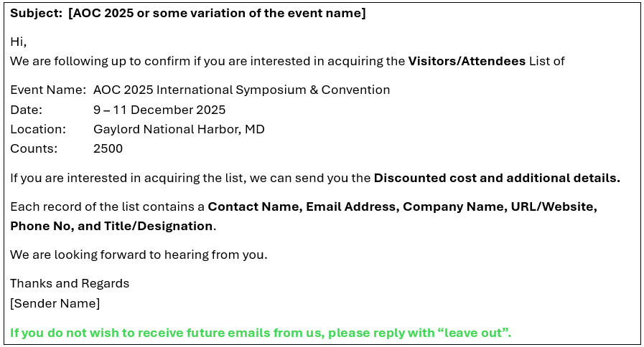Image resolution: width=644 pixels, height=347 pixels.
Task: Click the greeting 'Hi,'
Action: tap(19, 42)
